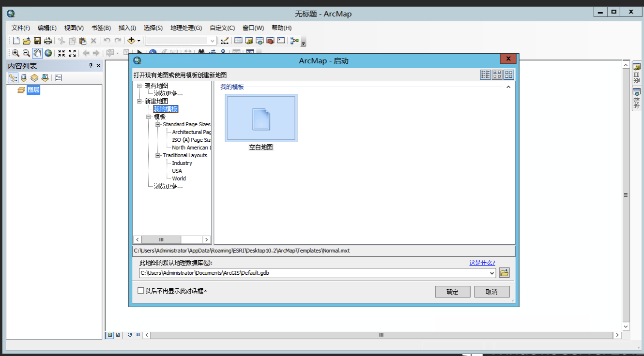
Task: Check the 以后不再显示此对话框 checkbox
Action: pos(141,291)
